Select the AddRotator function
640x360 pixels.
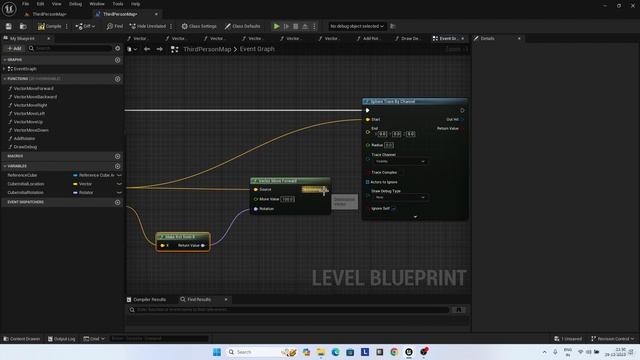tap(24, 139)
